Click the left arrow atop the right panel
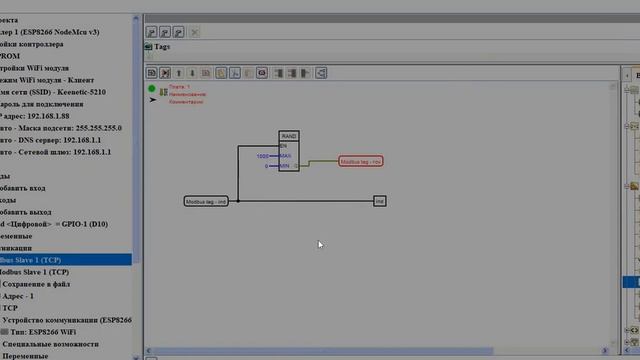 pyautogui.click(x=627, y=75)
